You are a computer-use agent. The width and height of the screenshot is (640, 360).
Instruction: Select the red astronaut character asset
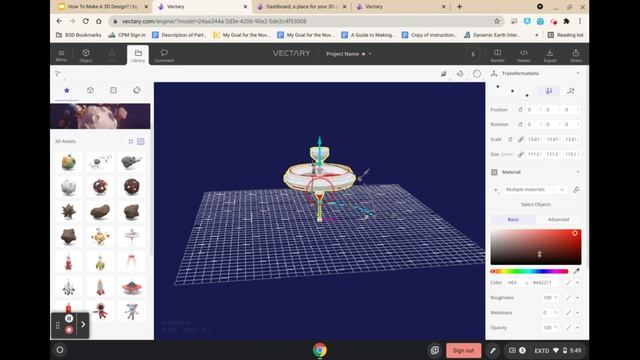coord(100,311)
